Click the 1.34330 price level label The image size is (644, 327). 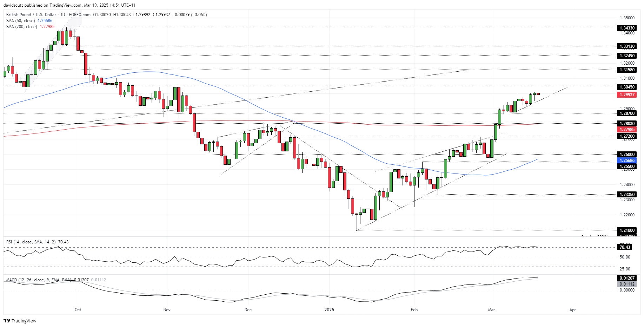627,28
